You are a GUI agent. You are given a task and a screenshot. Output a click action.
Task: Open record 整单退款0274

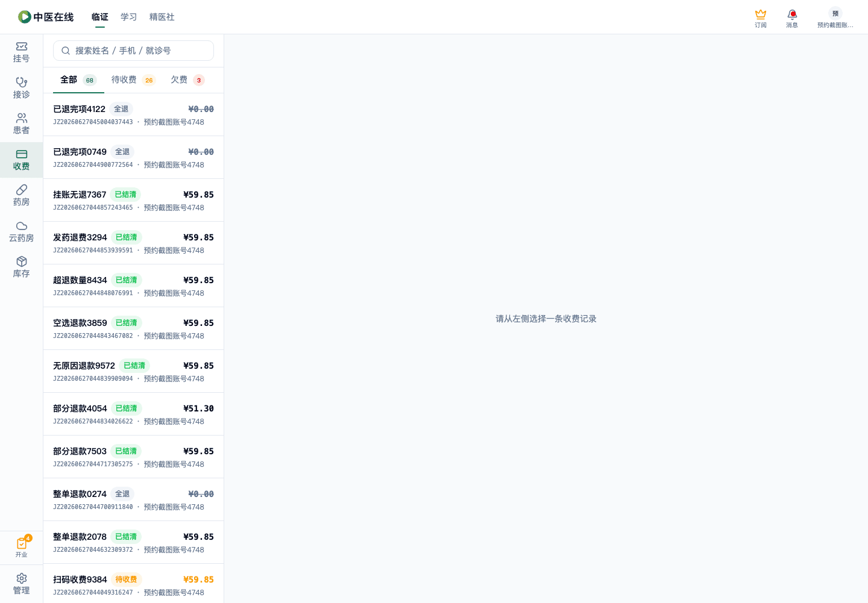point(133,499)
